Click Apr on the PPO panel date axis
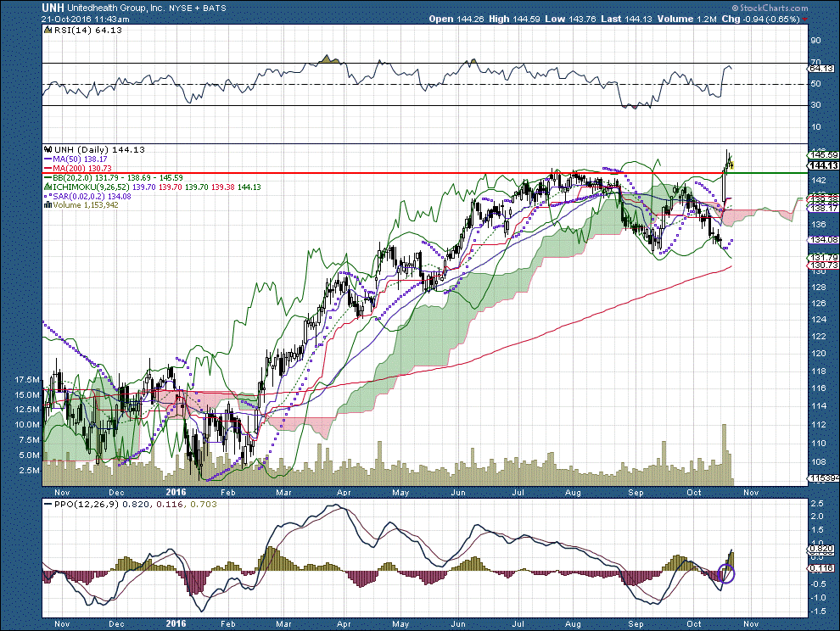Viewport: 840px width, 631px height. [344, 624]
